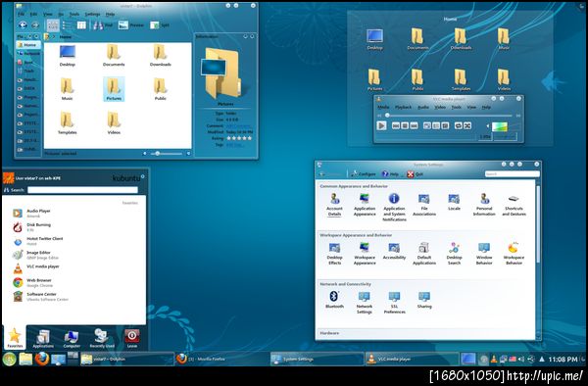Image resolution: width=588 pixels, height=386 pixels.
Task: Click Configure in System Settings toolbar
Action: [x=363, y=174]
